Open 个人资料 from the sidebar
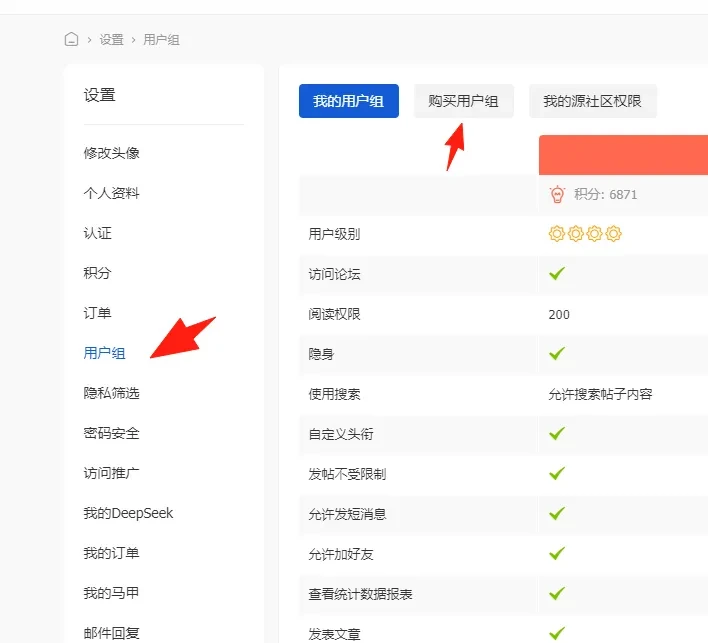Image resolution: width=708 pixels, height=643 pixels. pos(111,193)
